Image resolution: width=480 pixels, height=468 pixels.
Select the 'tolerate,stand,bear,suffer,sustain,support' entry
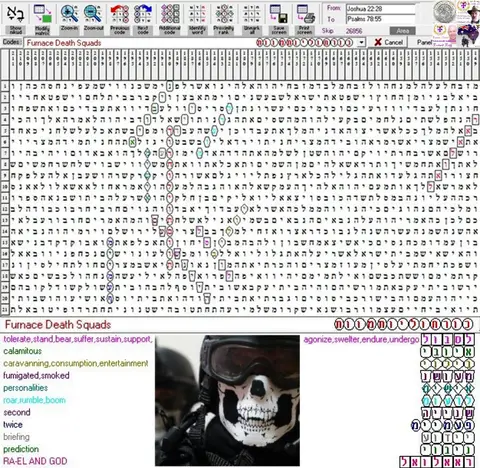(78, 339)
